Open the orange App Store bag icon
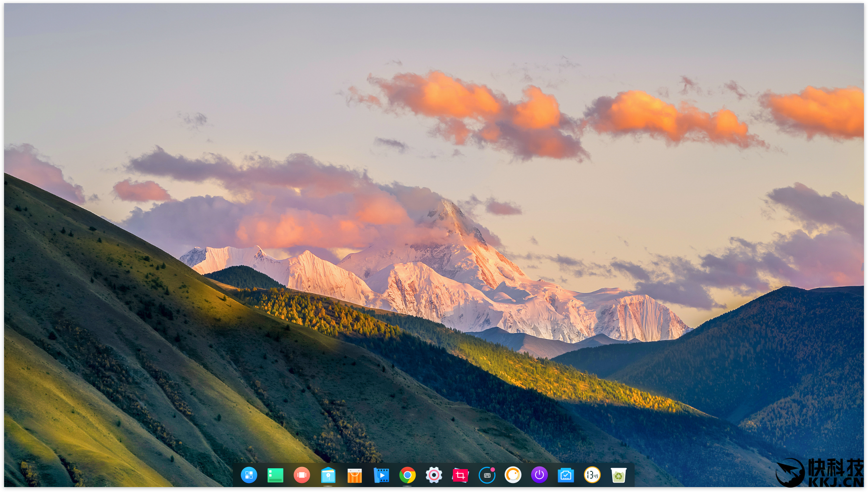The height and width of the screenshot is (492, 868). pyautogui.click(x=355, y=475)
